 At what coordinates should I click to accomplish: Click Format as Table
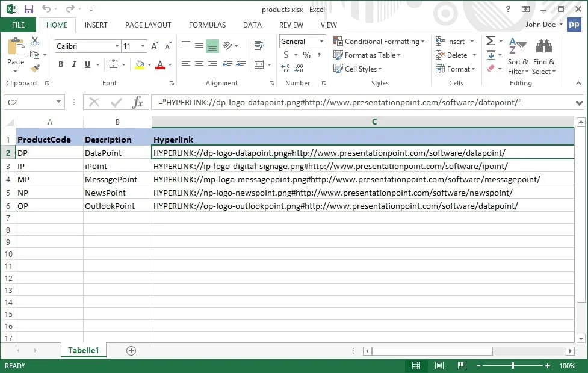[x=368, y=55]
